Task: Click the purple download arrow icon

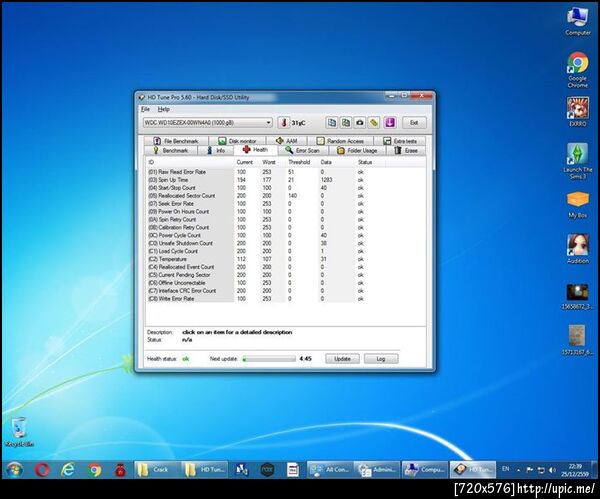Action: click(390, 123)
